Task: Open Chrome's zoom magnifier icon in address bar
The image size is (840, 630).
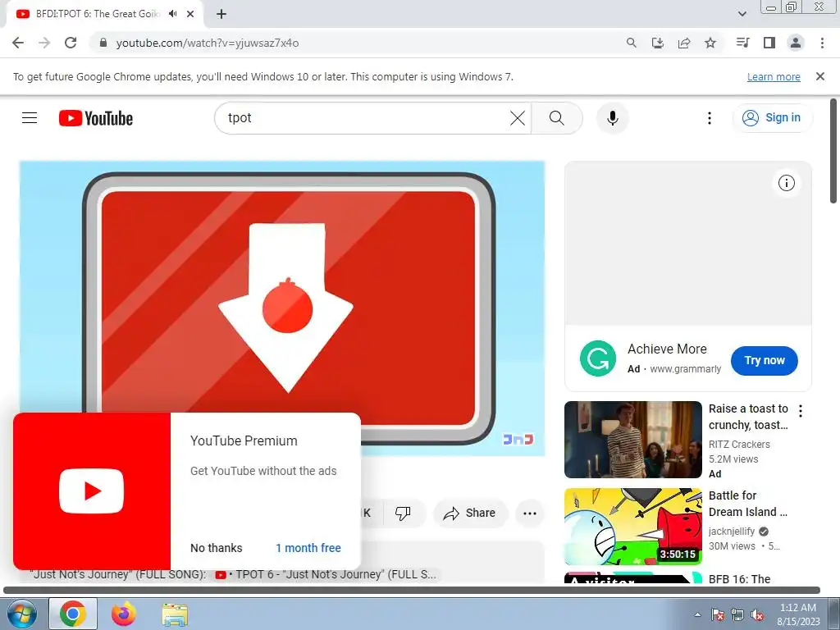Action: [632, 43]
